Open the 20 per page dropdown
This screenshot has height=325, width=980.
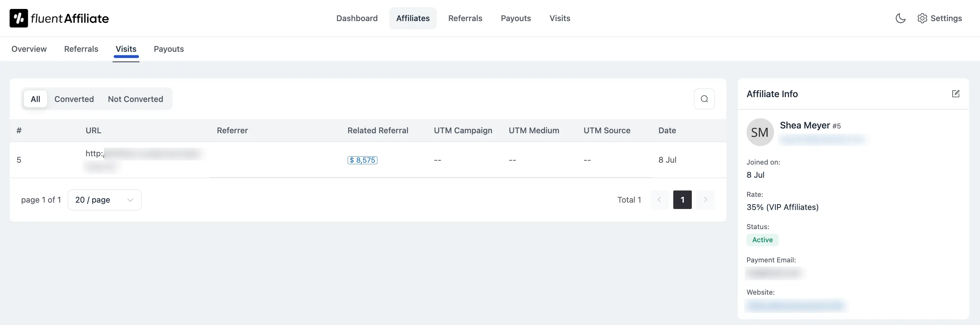pos(104,199)
